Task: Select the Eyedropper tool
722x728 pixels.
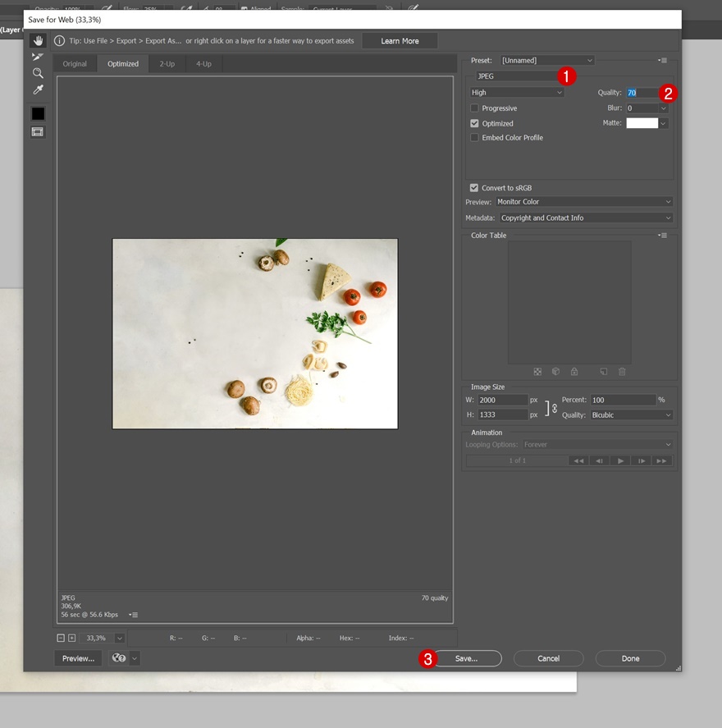Action: tap(38, 89)
